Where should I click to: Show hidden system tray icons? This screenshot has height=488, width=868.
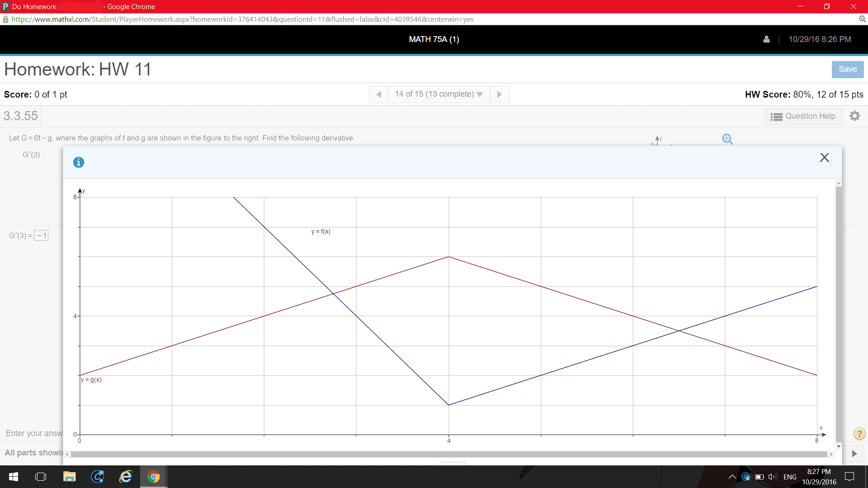point(732,477)
